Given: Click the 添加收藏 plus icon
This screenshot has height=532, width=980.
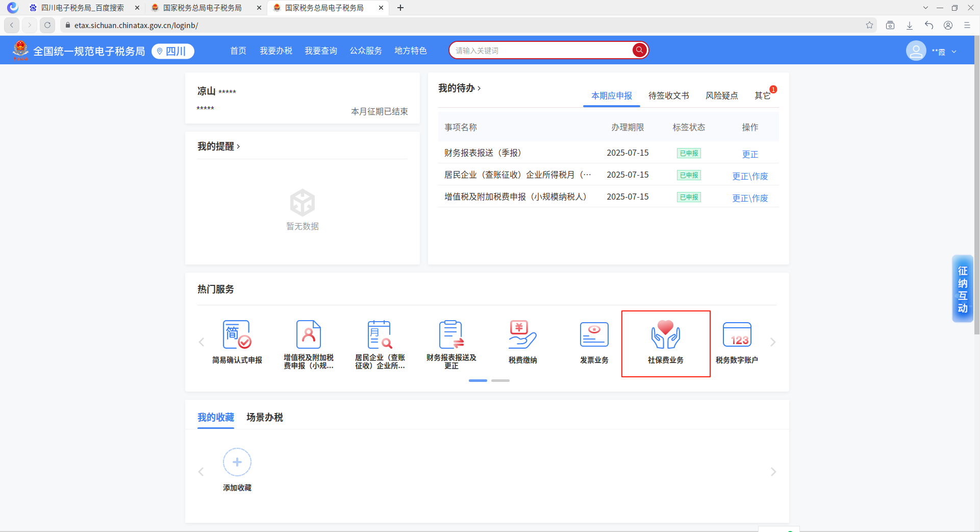Looking at the screenshot, I should click(237, 462).
